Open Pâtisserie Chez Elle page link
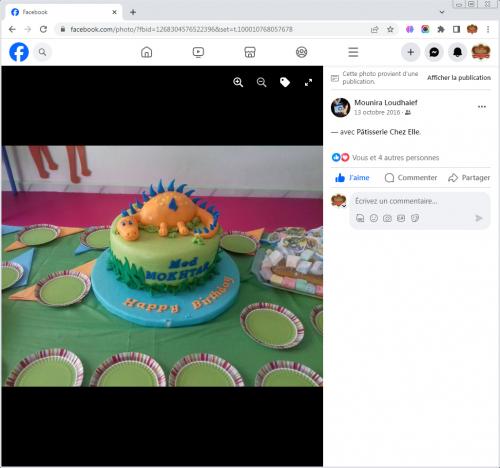 [388, 132]
